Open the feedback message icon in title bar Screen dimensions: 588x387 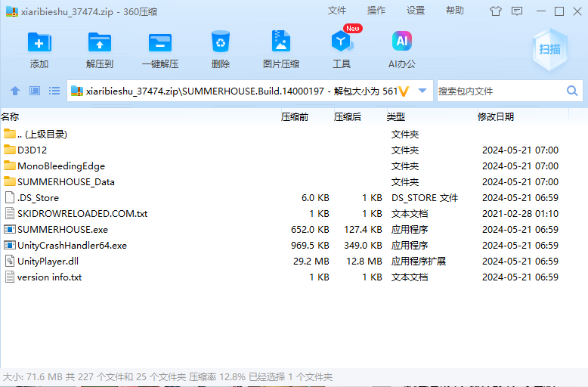[517, 11]
